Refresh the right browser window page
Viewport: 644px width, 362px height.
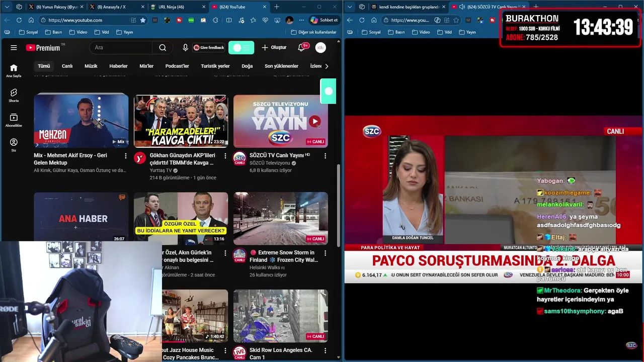(362, 20)
